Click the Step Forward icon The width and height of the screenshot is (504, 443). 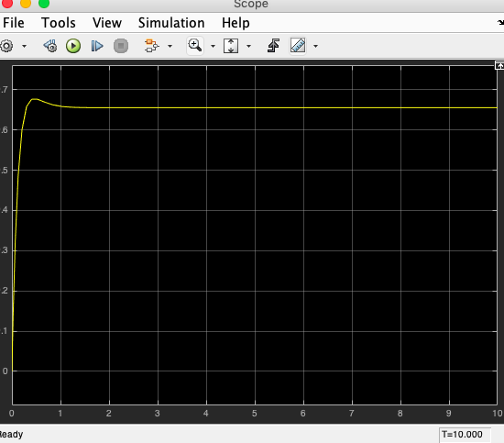[x=97, y=46]
